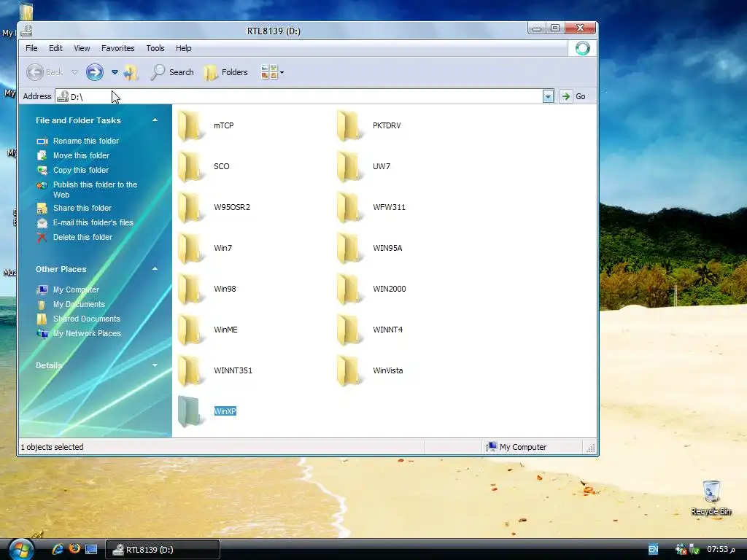Image resolution: width=747 pixels, height=560 pixels.
Task: Click Share this folder
Action: click(x=82, y=208)
